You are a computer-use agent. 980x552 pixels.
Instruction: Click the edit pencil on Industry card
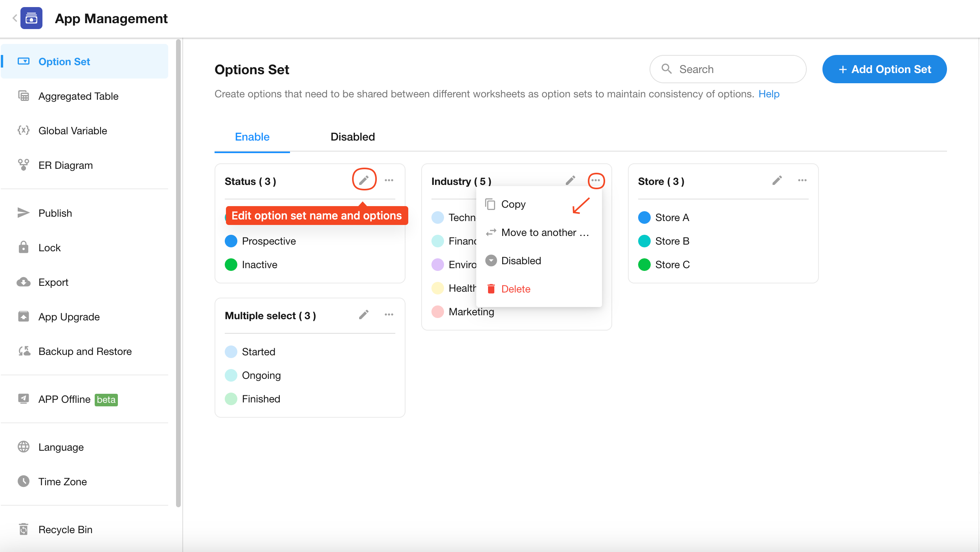click(570, 180)
